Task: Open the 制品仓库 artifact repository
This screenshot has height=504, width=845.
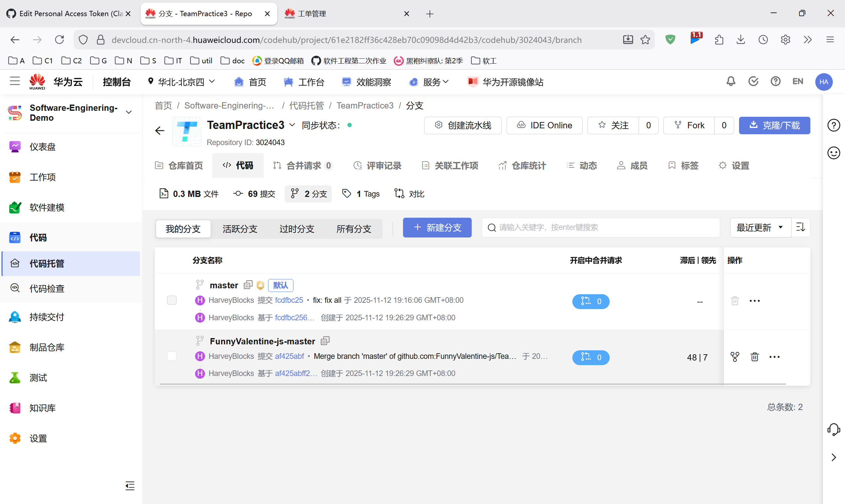Action: point(47,347)
